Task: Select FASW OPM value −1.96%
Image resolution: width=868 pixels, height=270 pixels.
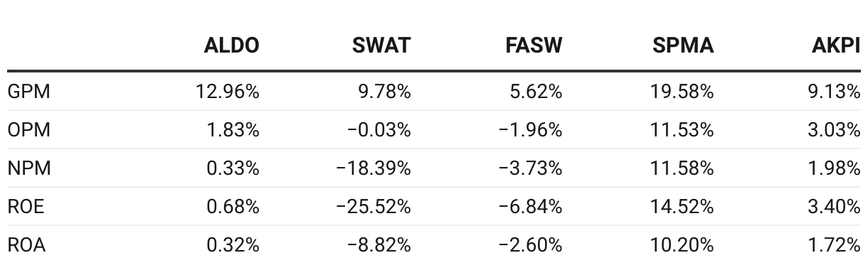Action: tap(530, 130)
